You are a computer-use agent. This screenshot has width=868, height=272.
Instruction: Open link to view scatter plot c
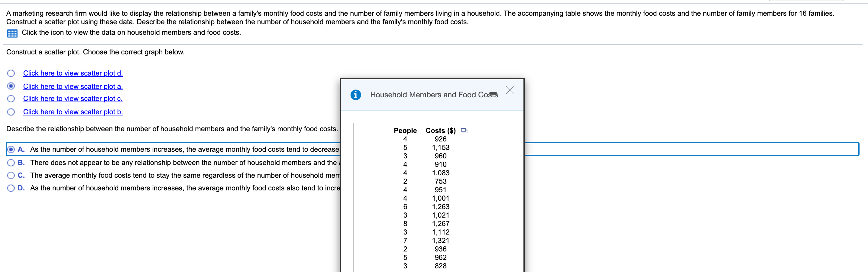click(73, 99)
